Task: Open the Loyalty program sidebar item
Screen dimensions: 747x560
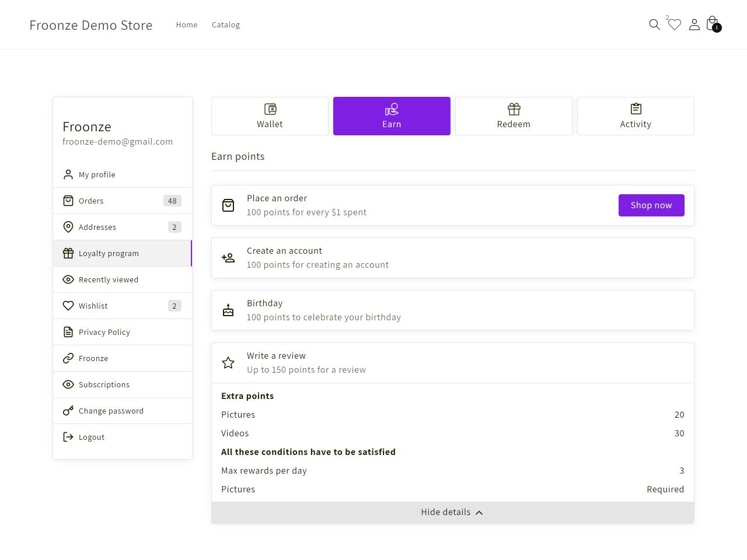Action: point(123,253)
